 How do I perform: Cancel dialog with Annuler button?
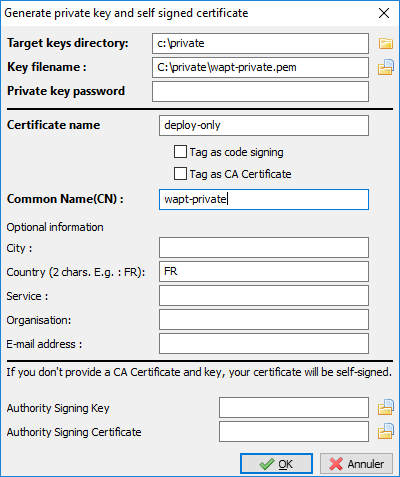point(356,464)
